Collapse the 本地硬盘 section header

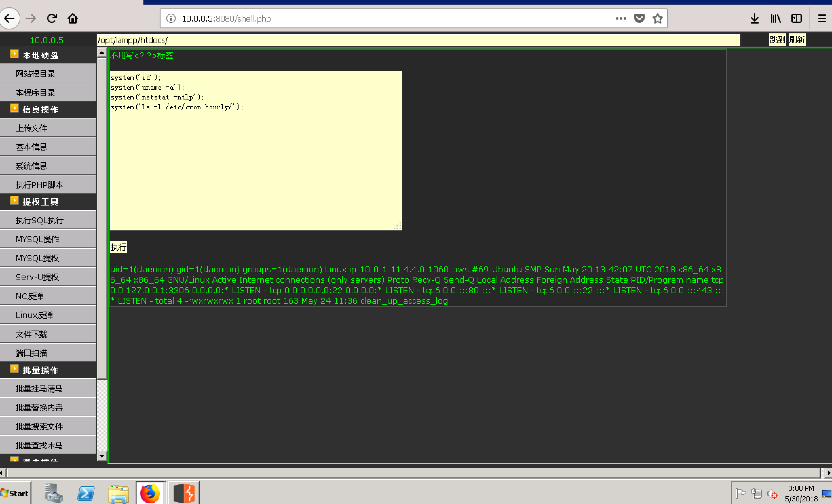(x=41, y=55)
